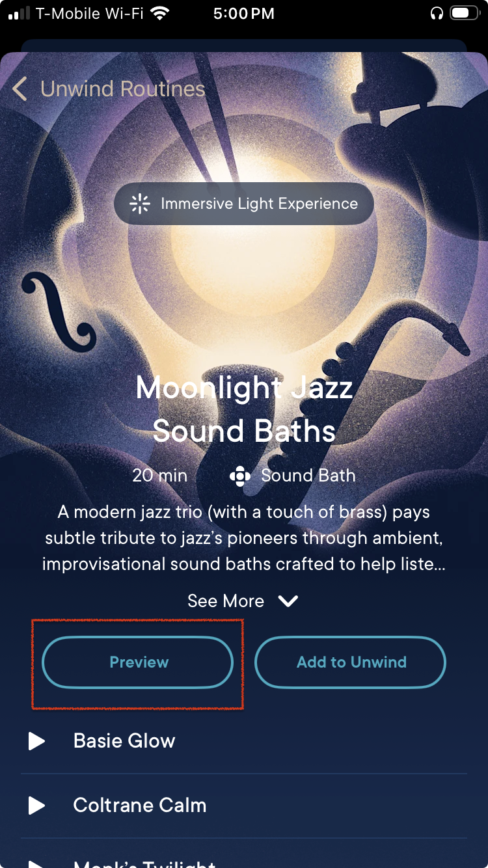The image size is (488, 868).
Task: Tap the truncated routine description text
Action: (x=244, y=538)
